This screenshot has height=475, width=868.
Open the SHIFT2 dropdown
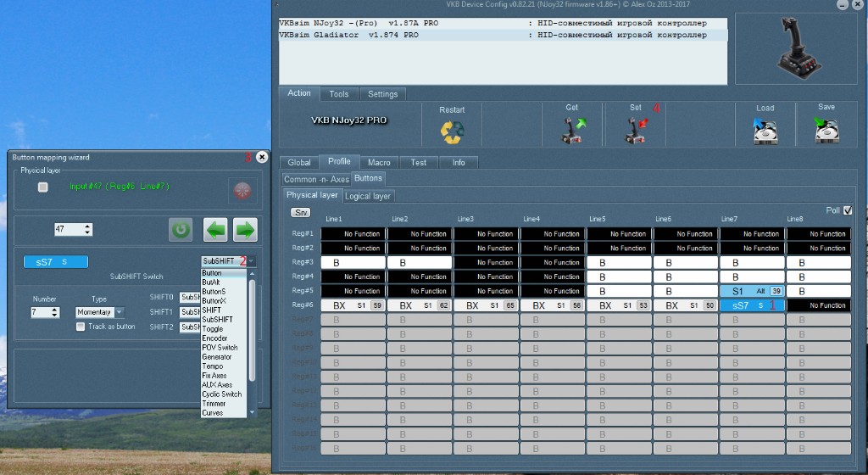click(190, 327)
